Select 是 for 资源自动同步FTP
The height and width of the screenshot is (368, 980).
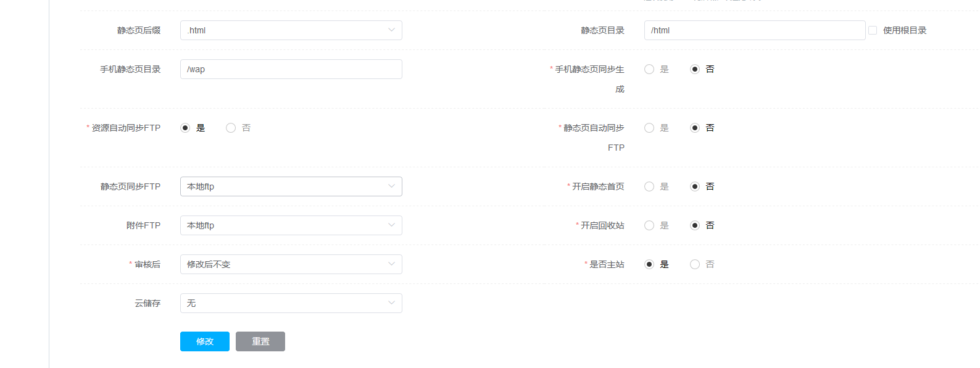(185, 128)
